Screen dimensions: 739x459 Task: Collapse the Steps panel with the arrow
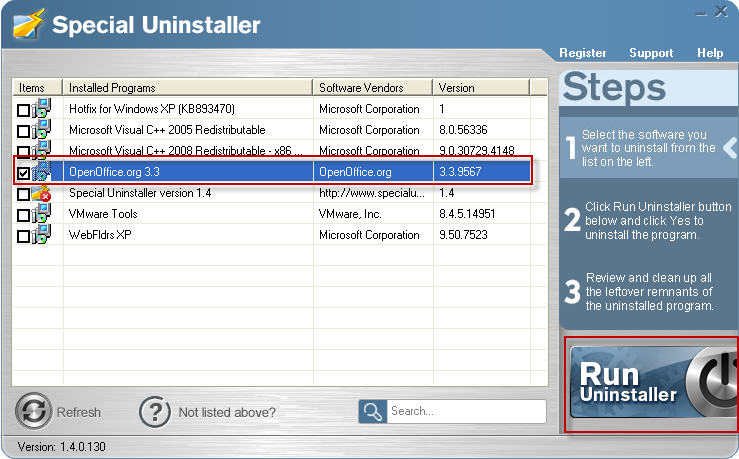[x=730, y=148]
